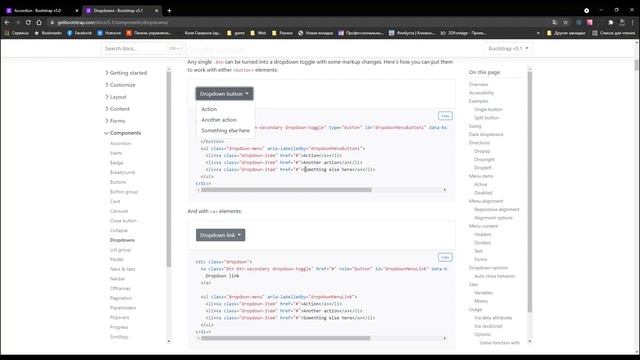
Task: Click the left sidebar's vertical scrollbar
Action: [169, 169]
